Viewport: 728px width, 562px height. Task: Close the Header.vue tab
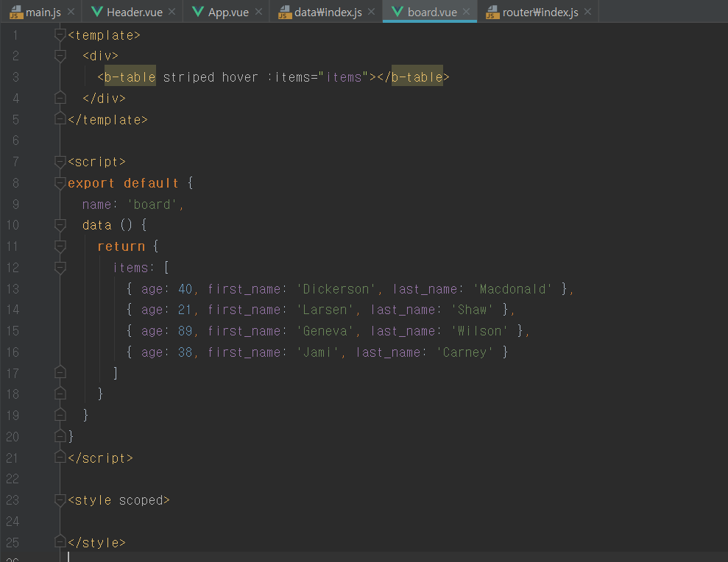(172, 12)
